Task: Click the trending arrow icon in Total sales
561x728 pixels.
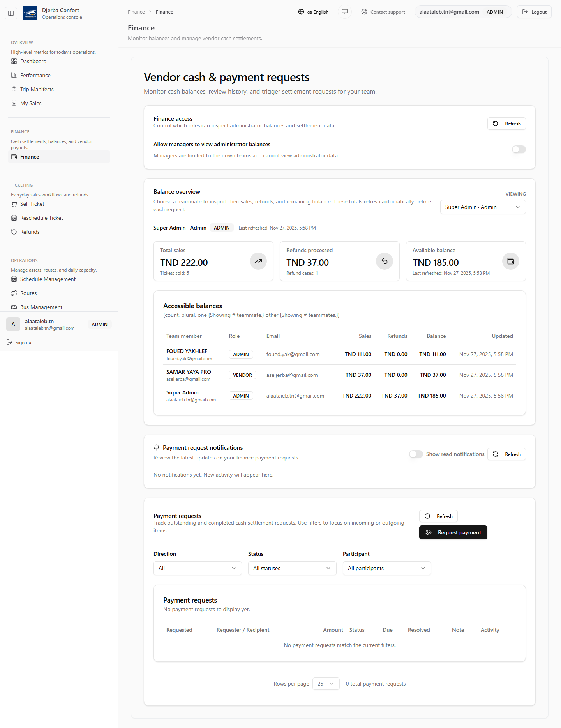Action: [258, 261]
